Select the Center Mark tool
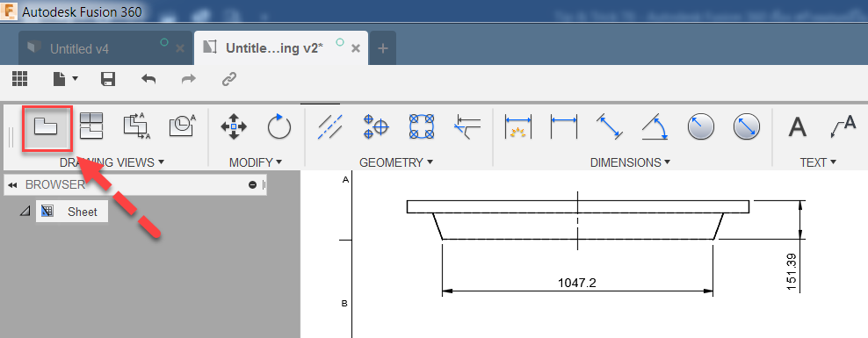This screenshot has height=338, width=868. coord(376,126)
